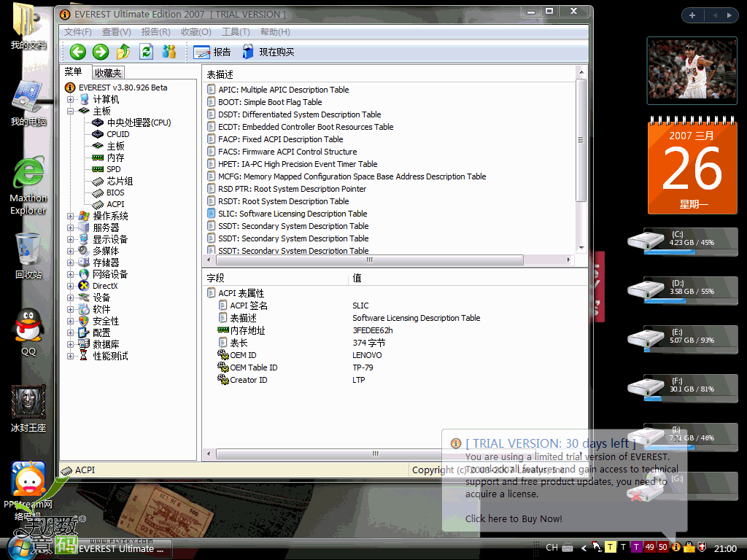This screenshot has height=560, width=747.
Task: Expand the 多媒体 tree node
Action: click(70, 251)
